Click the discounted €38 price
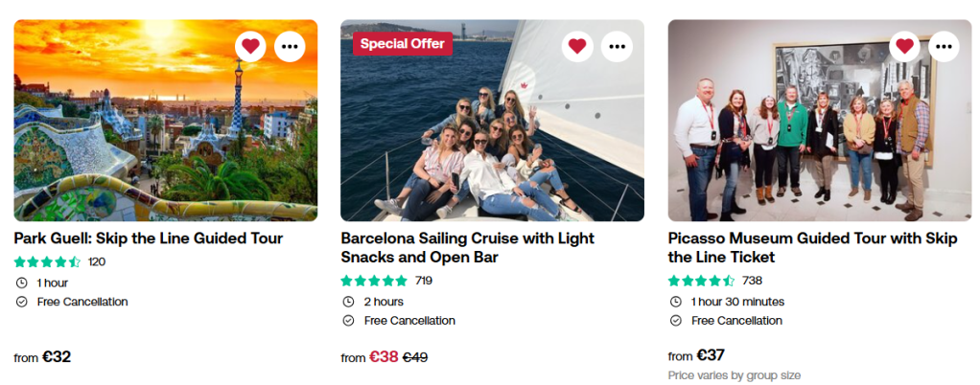Screen dimensions: 980x385 (384, 357)
